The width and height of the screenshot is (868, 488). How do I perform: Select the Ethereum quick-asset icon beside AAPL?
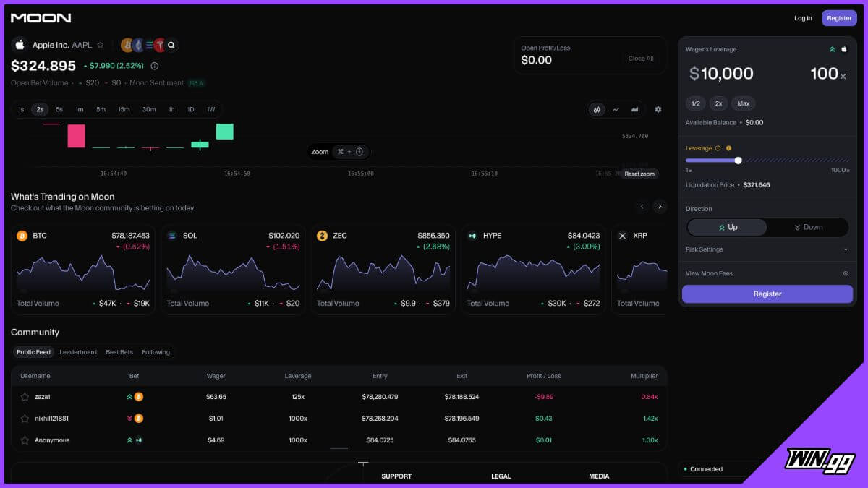coord(138,45)
